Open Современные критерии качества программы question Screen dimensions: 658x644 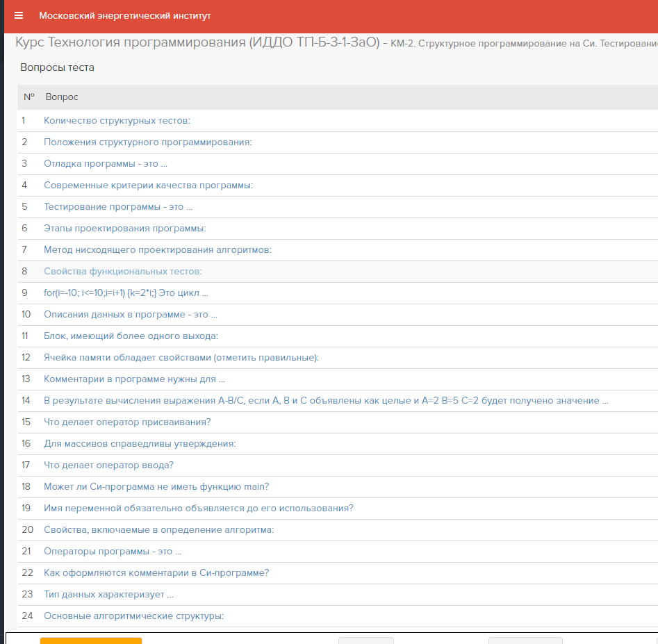[x=149, y=185]
